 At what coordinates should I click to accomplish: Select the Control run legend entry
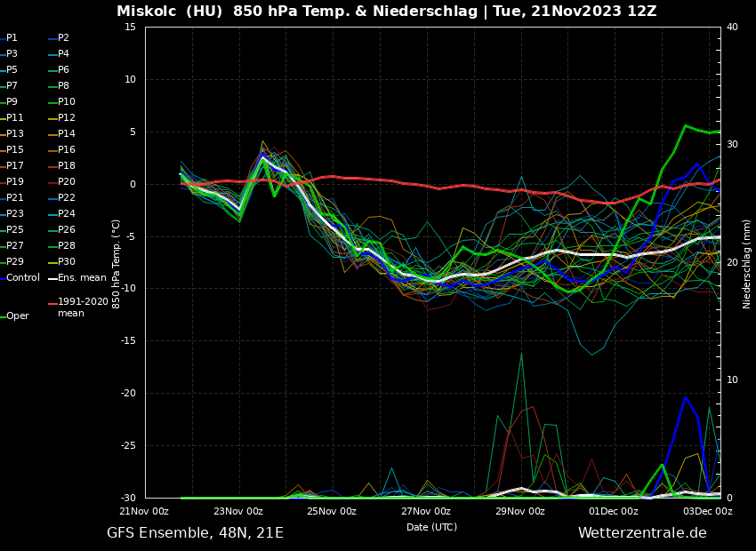tap(22, 278)
